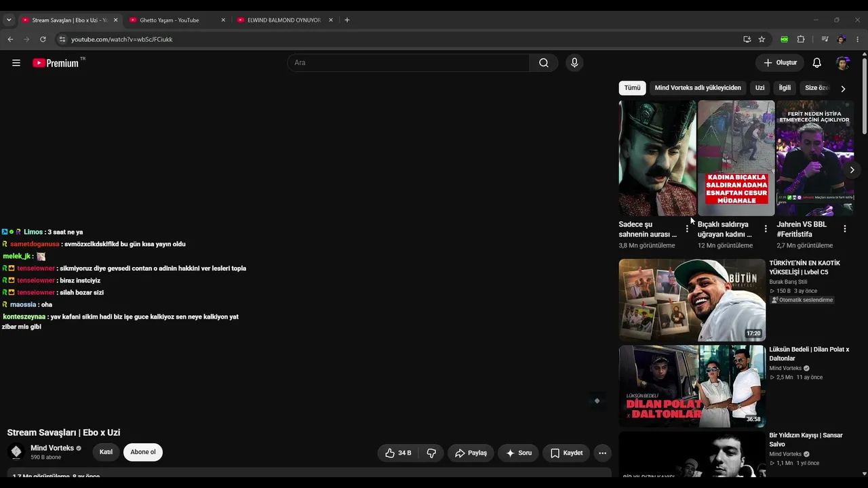Open the 'Burak Barış Still' channel link
Viewport: 868px width, 488px height.
coord(788,282)
